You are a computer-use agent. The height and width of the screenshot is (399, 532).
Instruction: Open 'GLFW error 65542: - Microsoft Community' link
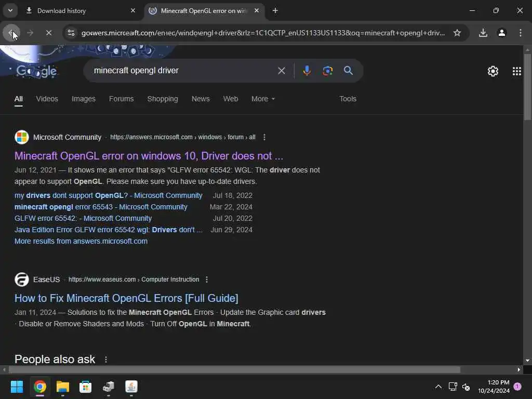[83, 218]
